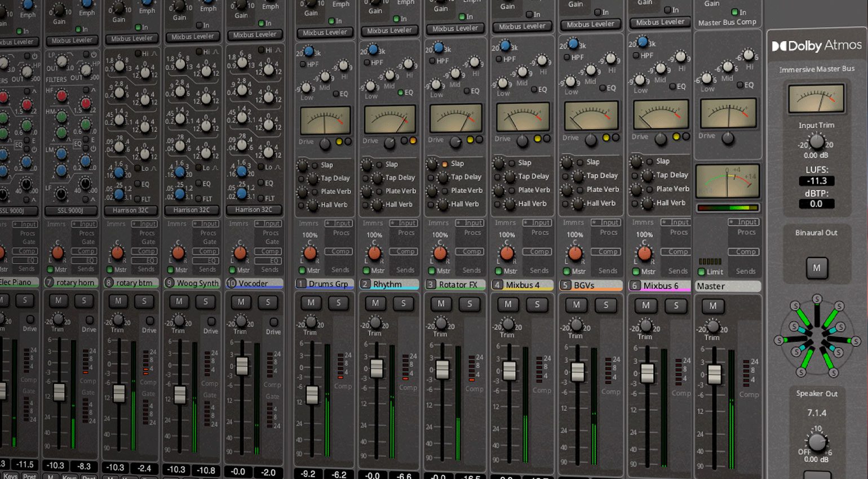Click the Sends label on BGVs mixbus
Screen dimensions: 868x479
click(x=608, y=270)
